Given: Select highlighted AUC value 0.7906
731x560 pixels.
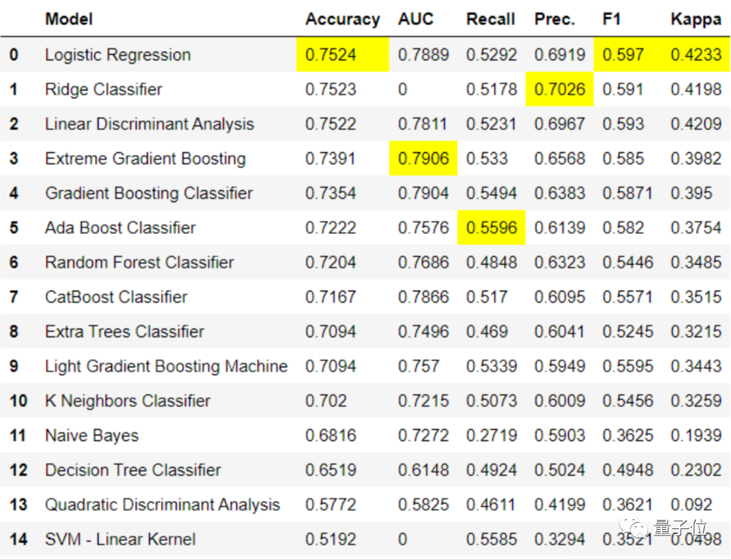Looking at the screenshot, I should point(423,159).
